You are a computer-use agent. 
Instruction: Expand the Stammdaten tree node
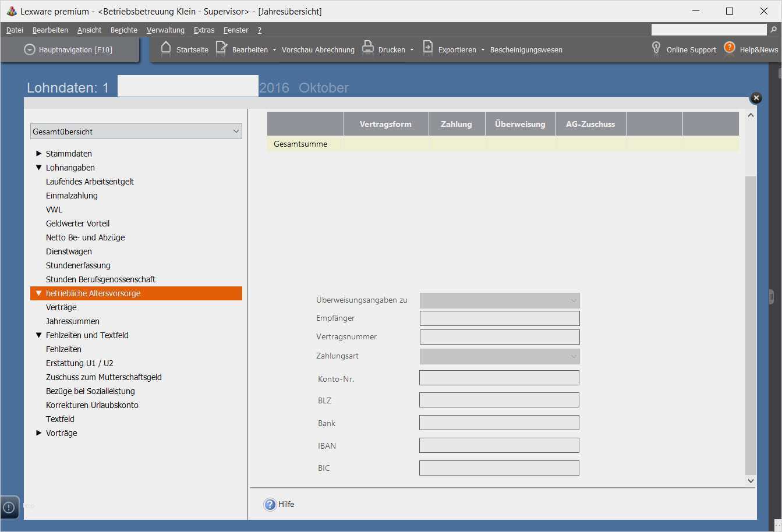[x=39, y=154]
